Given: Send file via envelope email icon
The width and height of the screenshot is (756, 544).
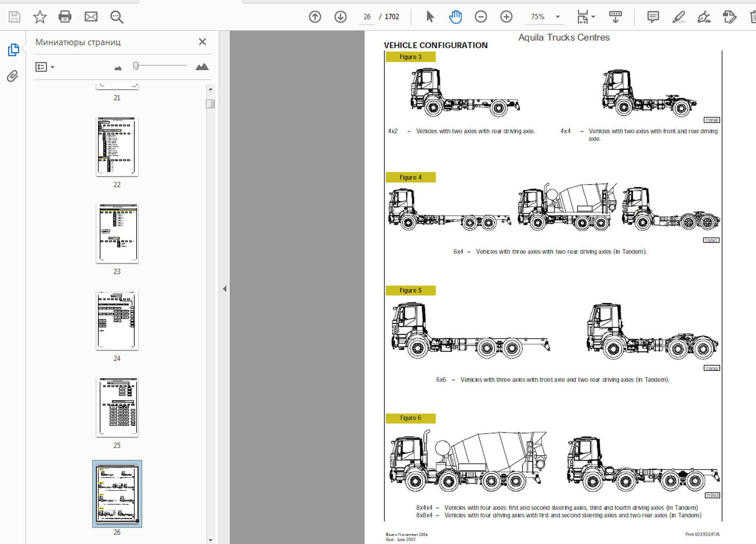Looking at the screenshot, I should click(91, 17).
